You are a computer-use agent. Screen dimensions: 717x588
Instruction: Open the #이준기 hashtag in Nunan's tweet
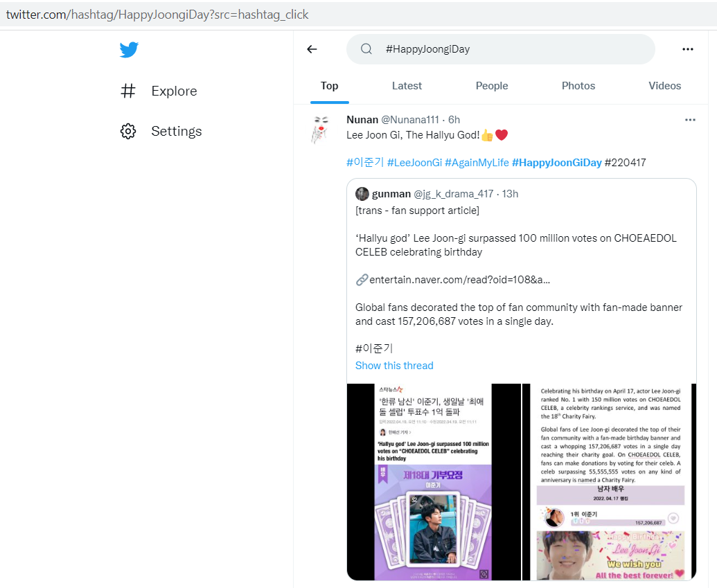[365, 162]
